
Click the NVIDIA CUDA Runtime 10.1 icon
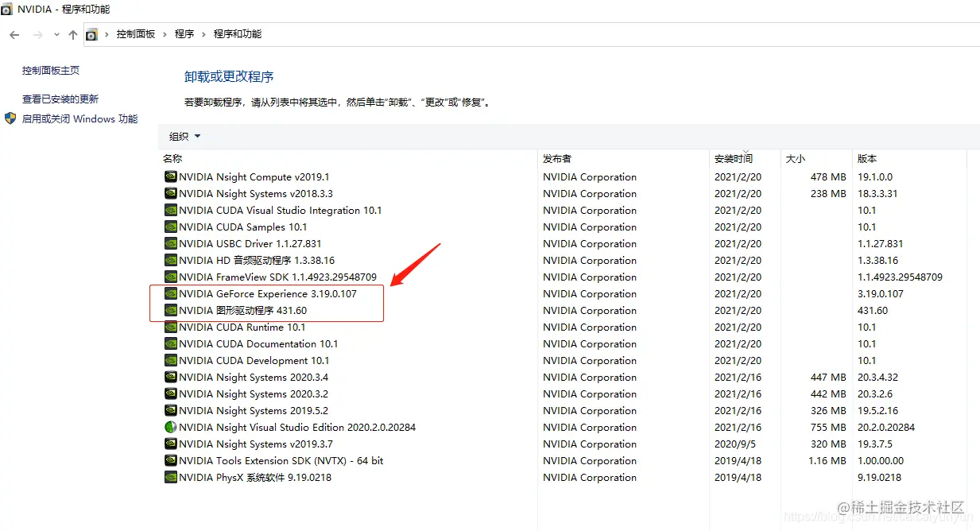[170, 328]
